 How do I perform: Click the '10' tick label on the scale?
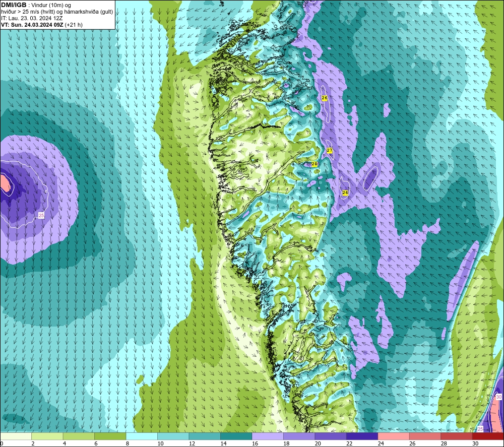160,443
